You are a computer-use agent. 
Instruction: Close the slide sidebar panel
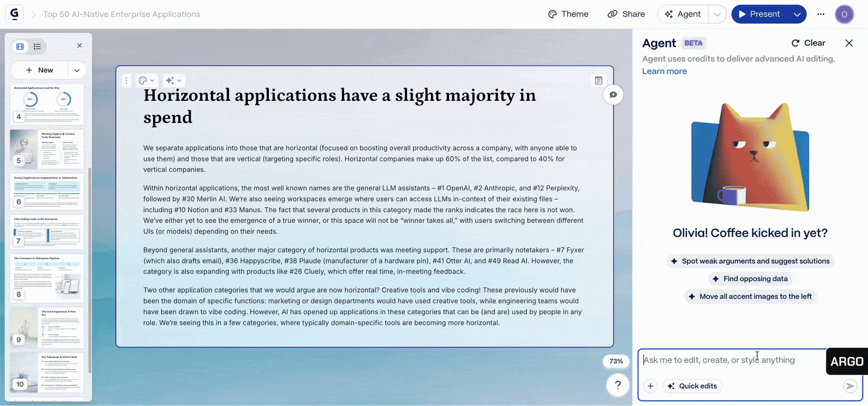[x=80, y=46]
